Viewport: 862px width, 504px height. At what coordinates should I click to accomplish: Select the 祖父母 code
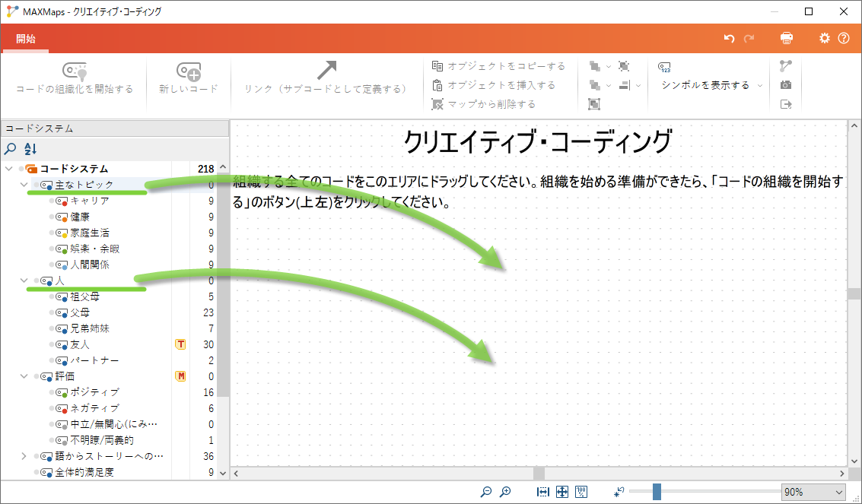85,296
